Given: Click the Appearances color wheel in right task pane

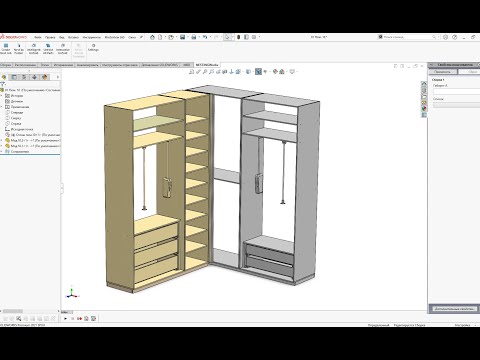Looking at the screenshot, I should [424, 108].
